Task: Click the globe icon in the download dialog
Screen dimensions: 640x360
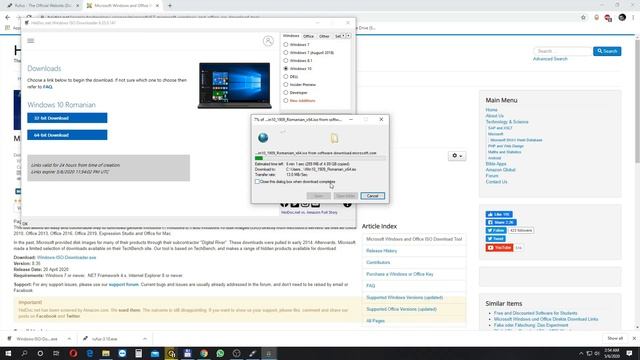Action: (263, 138)
